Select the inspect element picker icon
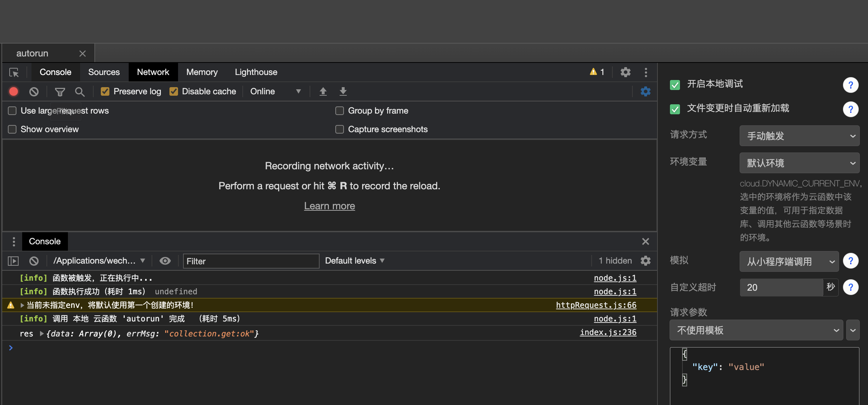This screenshot has height=405, width=868. tap(14, 72)
